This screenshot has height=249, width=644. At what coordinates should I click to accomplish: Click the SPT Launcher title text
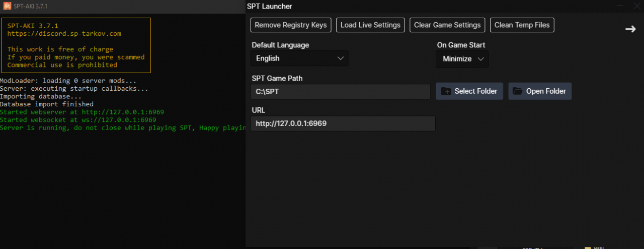269,7
